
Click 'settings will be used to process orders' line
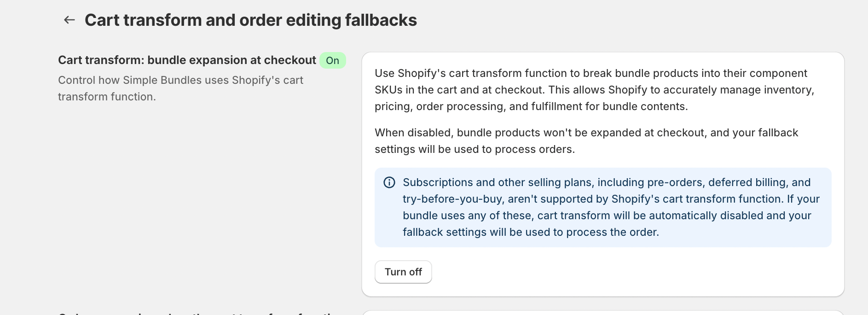tap(475, 149)
